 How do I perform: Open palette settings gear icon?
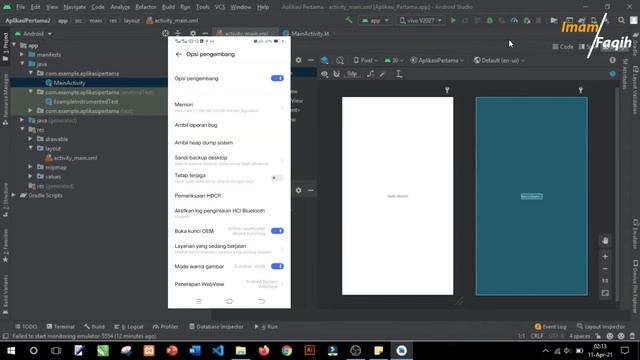[299, 60]
